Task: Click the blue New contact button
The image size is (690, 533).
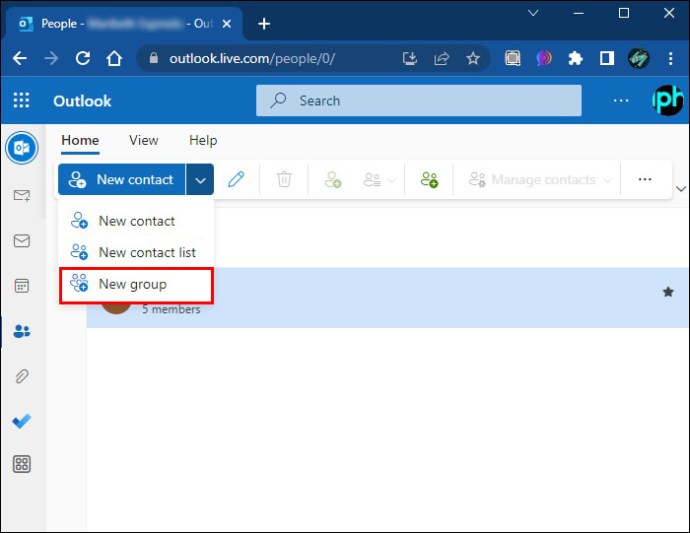Action: pos(122,180)
